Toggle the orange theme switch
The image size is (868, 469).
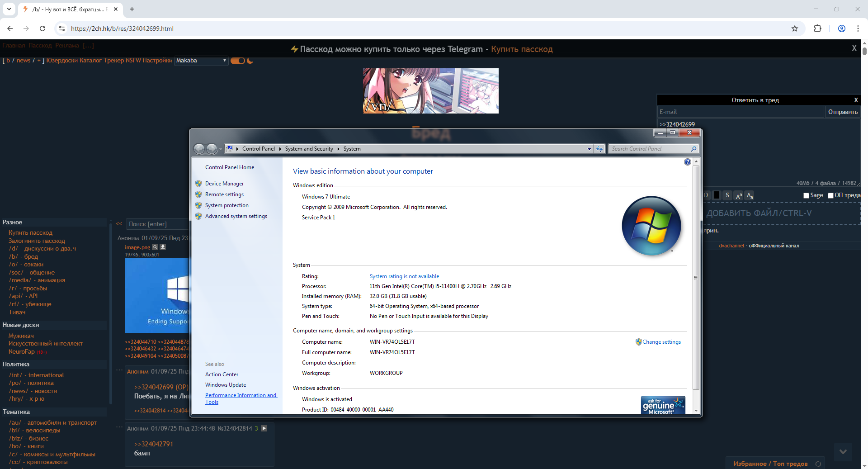coord(238,61)
